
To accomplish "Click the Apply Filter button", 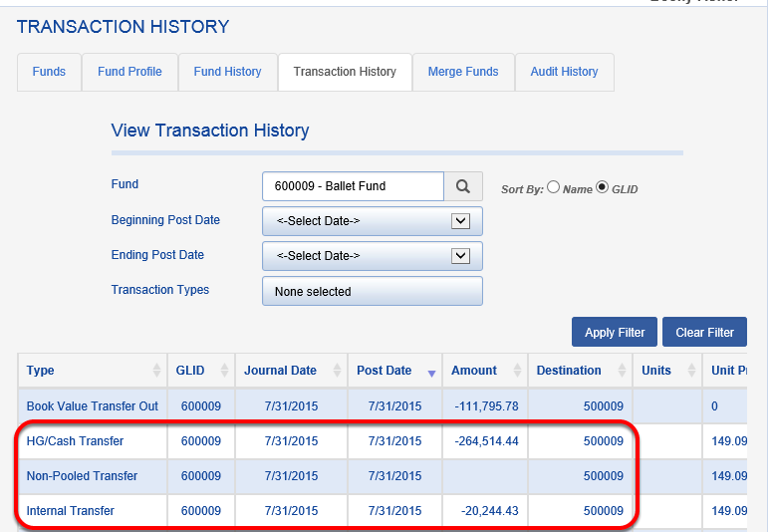I will tap(615, 332).
